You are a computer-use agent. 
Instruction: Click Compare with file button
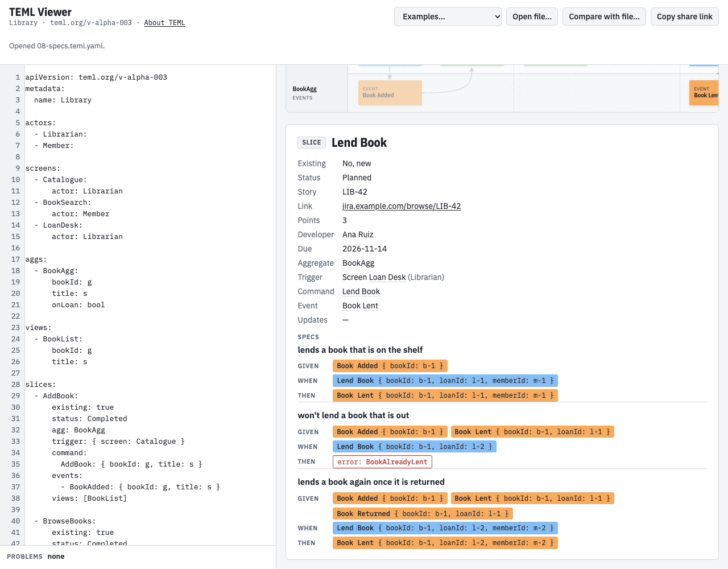coord(604,17)
